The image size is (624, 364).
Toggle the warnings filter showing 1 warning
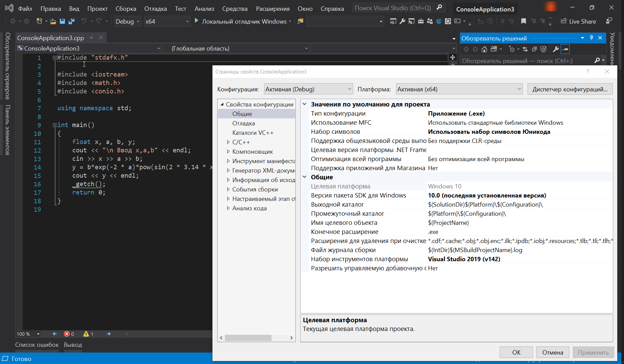coord(88,334)
